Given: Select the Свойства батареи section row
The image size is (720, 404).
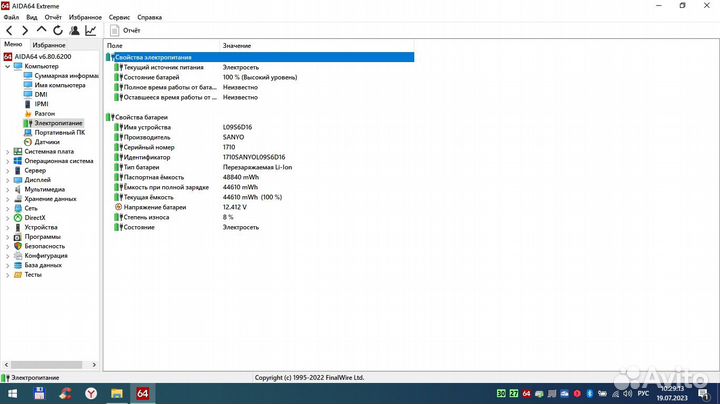Looking at the screenshot, I should tap(260, 117).
